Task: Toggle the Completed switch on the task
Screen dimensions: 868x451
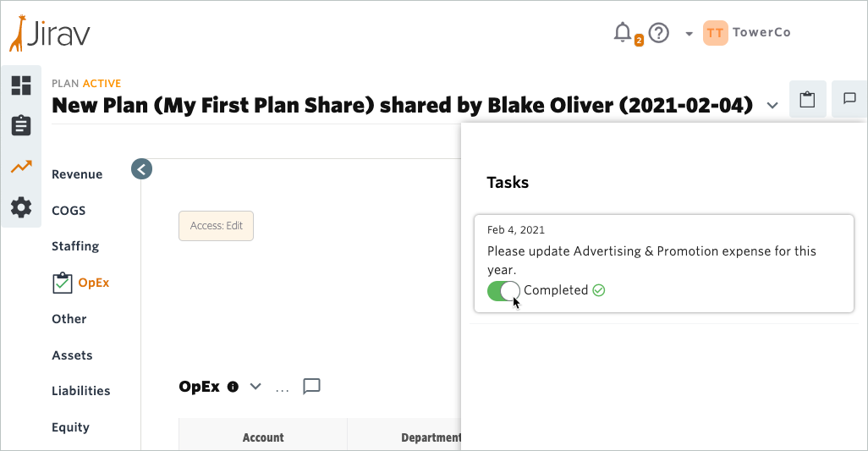Action: pos(503,290)
